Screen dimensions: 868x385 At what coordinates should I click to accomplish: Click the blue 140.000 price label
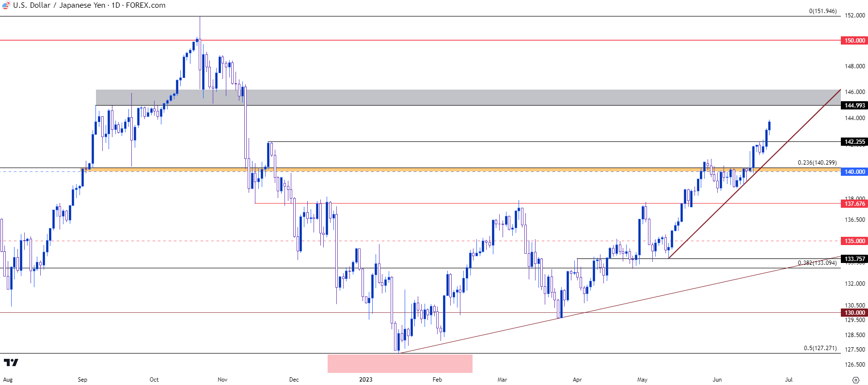854,172
